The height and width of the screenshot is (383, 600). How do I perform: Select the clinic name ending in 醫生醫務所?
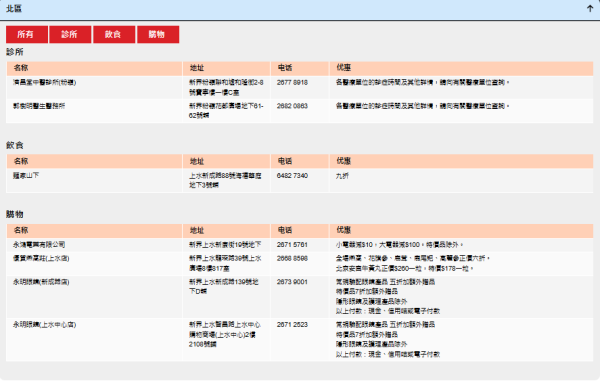tap(39, 106)
